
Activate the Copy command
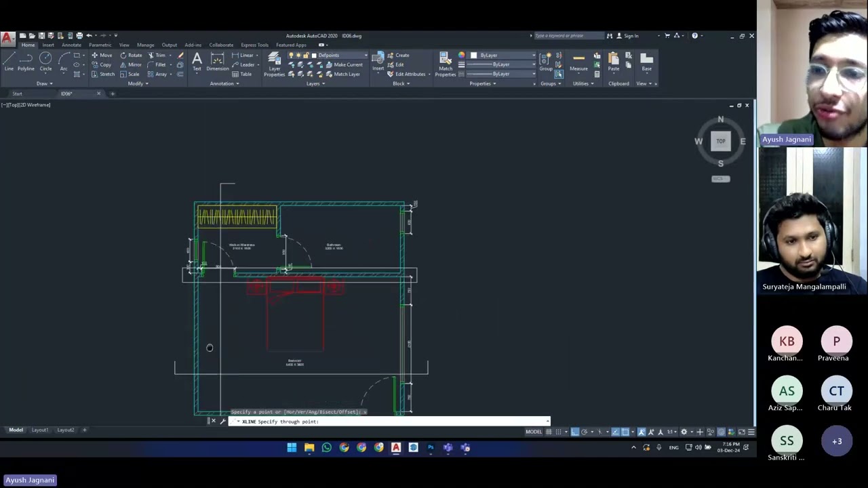[102, 65]
